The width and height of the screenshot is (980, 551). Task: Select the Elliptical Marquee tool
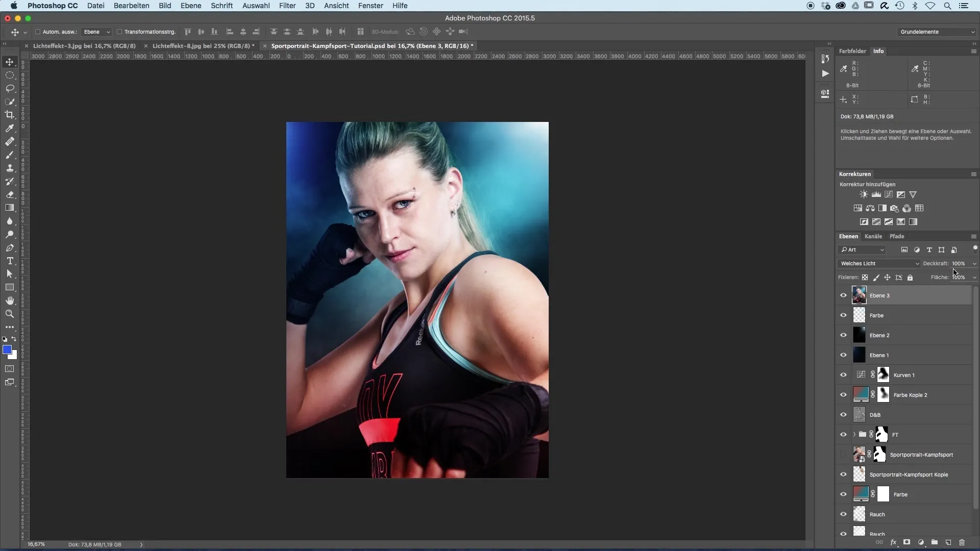point(10,75)
